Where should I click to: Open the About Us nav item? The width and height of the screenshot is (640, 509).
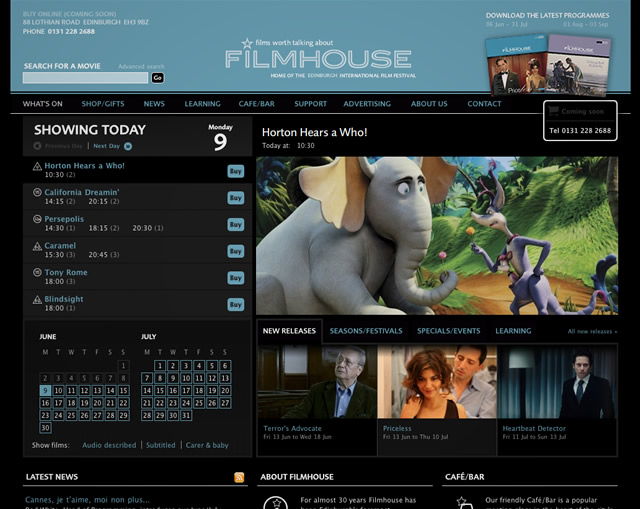point(429,104)
